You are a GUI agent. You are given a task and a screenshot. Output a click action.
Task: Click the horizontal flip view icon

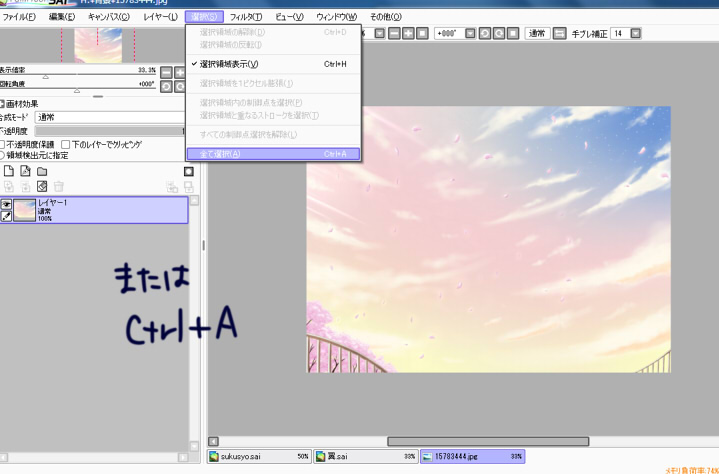(559, 33)
